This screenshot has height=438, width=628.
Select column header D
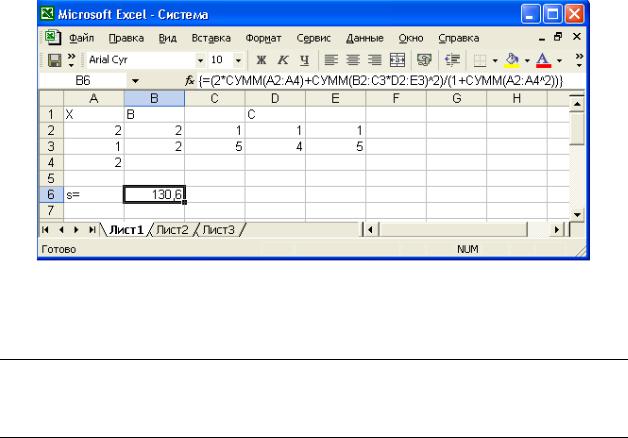pos(275,98)
